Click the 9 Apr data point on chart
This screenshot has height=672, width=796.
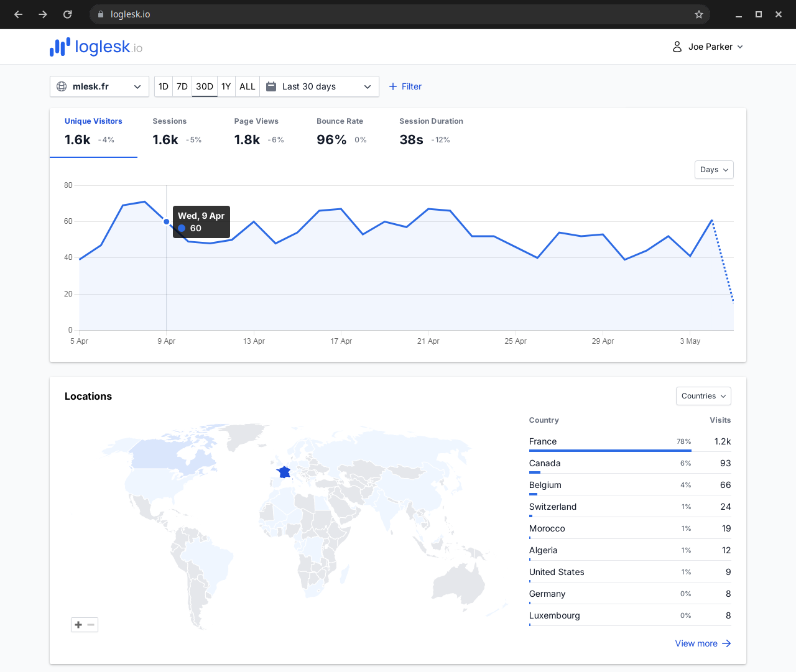(166, 221)
